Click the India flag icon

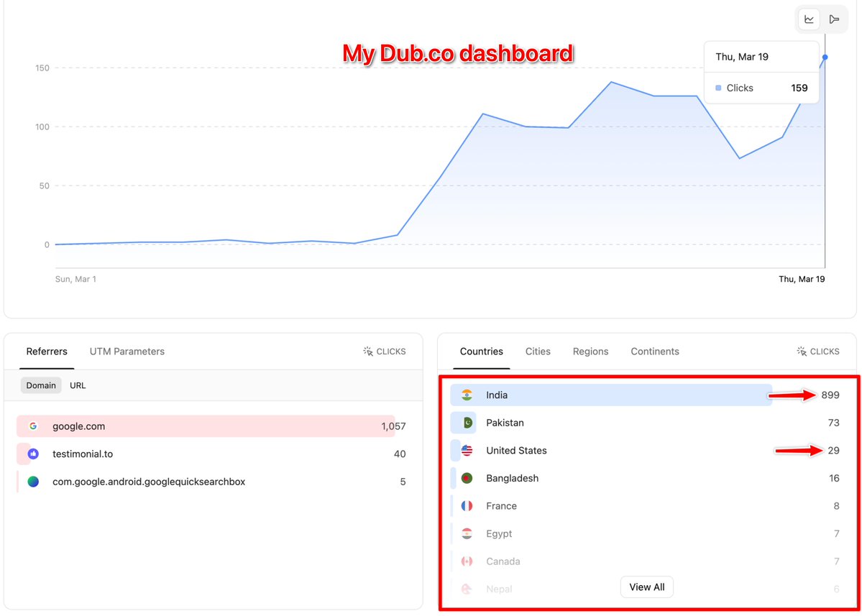click(467, 395)
